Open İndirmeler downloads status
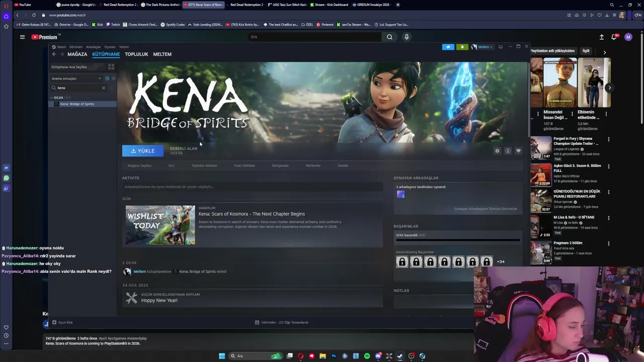 281,322
